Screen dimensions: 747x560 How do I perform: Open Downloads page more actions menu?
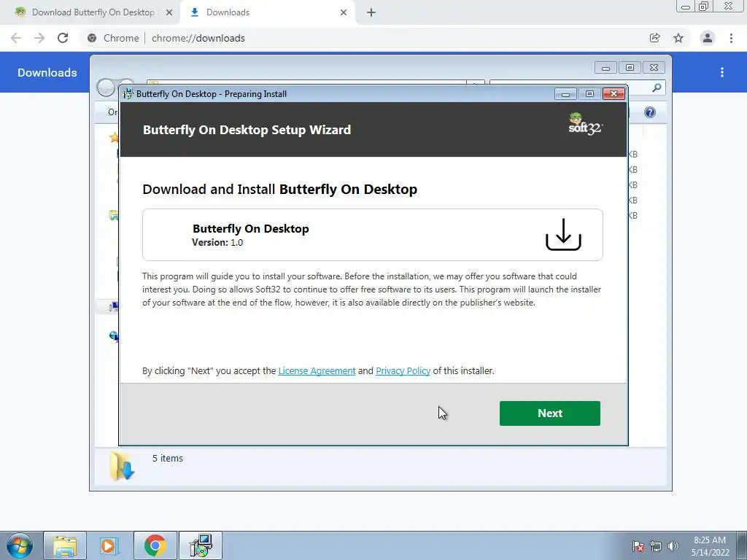[722, 72]
